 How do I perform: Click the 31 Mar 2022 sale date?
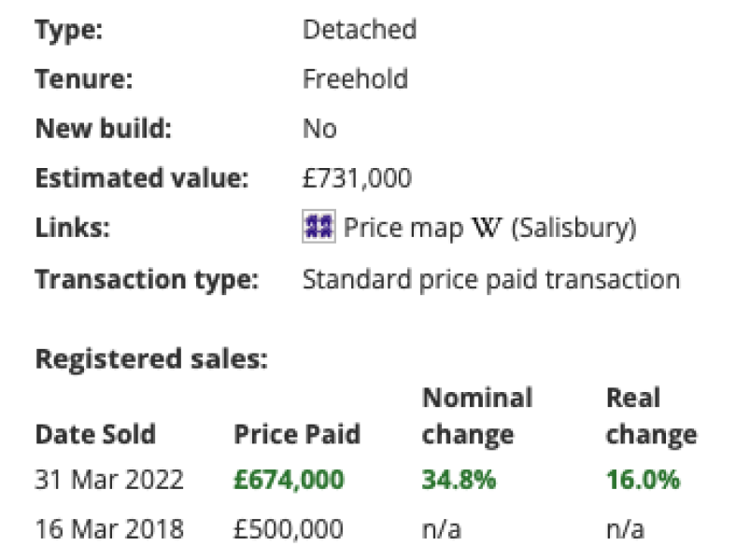point(109,481)
